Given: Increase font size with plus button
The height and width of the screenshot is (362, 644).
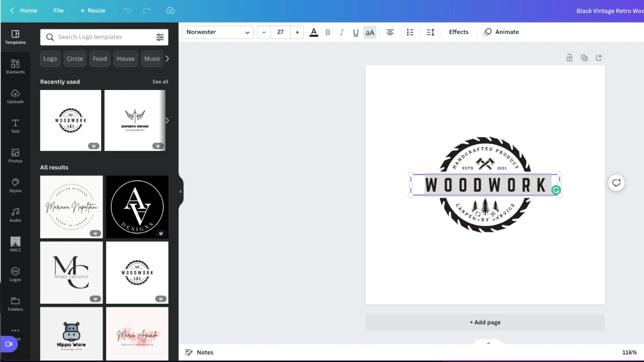Looking at the screenshot, I should (297, 32).
